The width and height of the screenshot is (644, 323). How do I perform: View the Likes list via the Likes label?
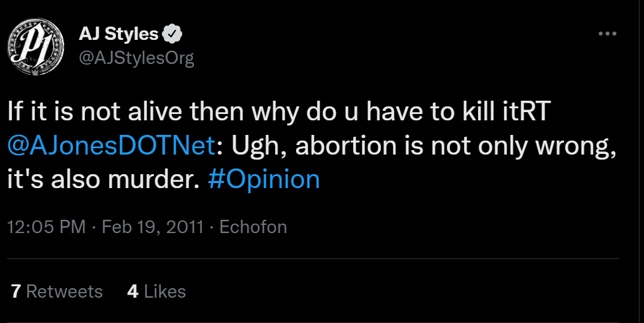pos(165,291)
